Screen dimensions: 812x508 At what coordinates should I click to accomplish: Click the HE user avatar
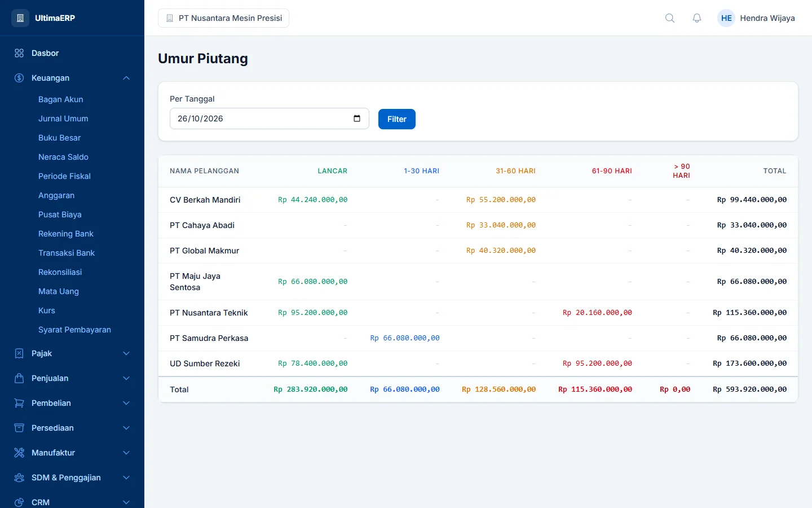(x=726, y=18)
